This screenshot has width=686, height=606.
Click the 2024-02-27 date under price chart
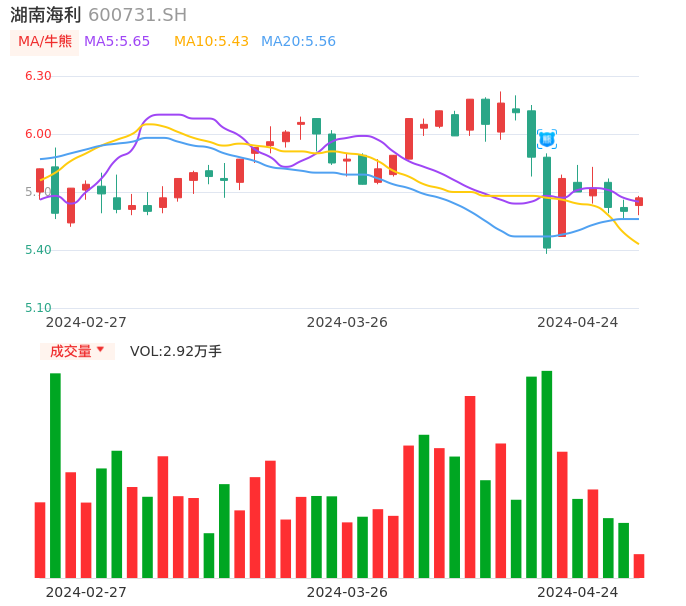[86, 322]
